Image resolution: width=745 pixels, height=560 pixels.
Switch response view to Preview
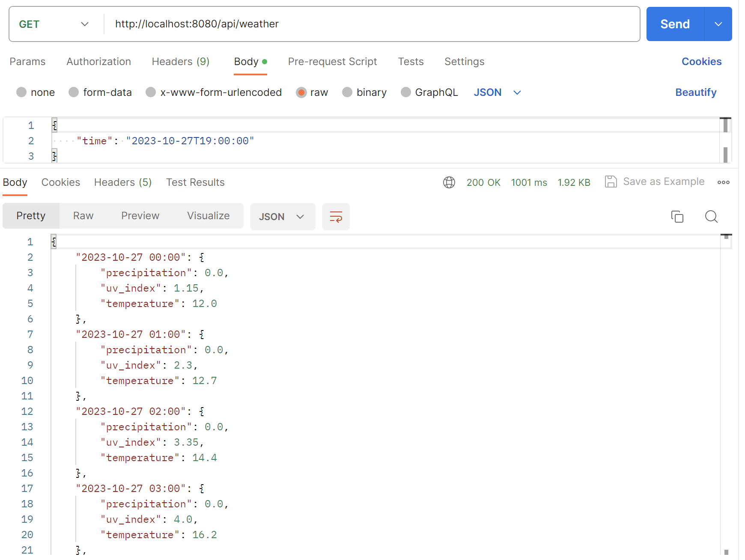[x=140, y=216]
